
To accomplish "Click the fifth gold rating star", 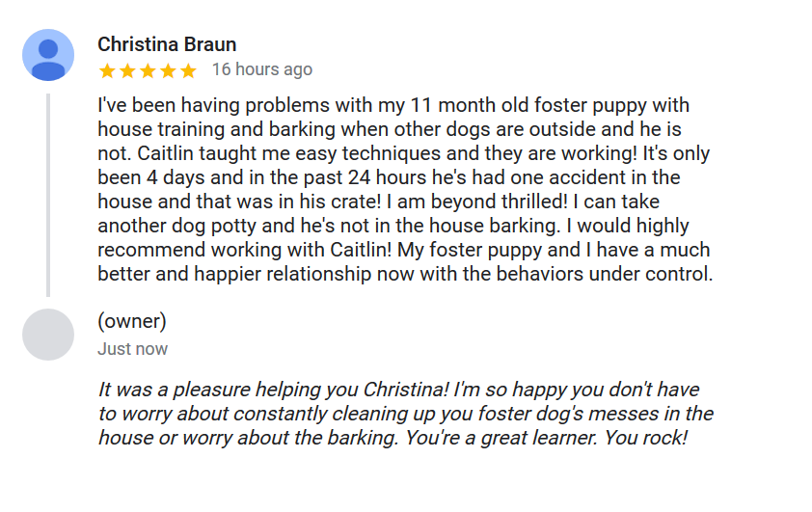I will [x=188, y=70].
